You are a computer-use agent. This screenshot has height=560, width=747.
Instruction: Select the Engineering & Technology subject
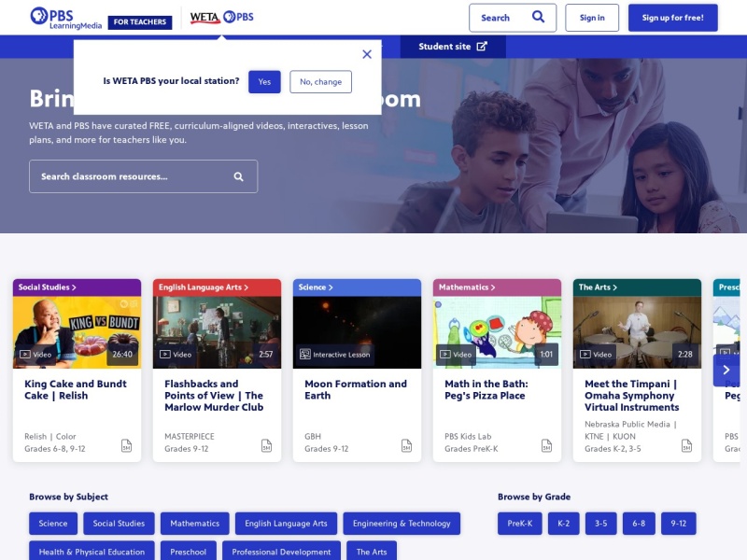[x=402, y=524]
